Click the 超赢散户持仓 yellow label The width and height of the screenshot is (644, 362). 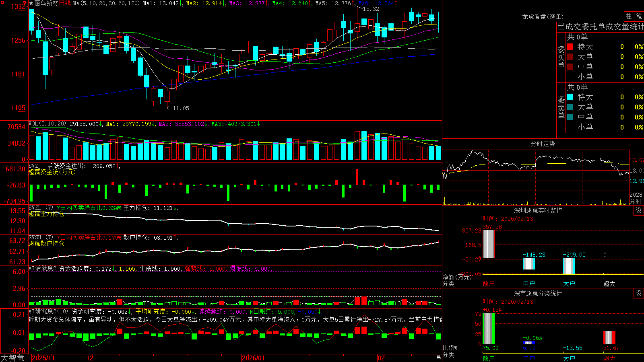pos(46,243)
